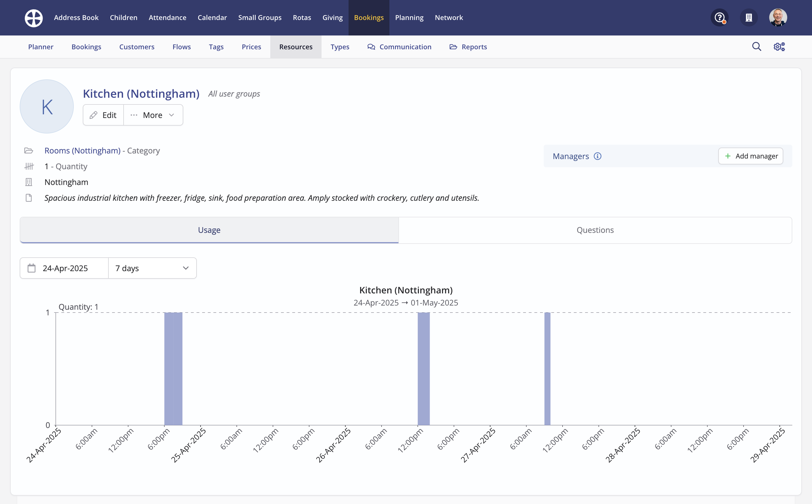Go to the Rotas module
This screenshot has width=812, height=504.
[x=302, y=18]
